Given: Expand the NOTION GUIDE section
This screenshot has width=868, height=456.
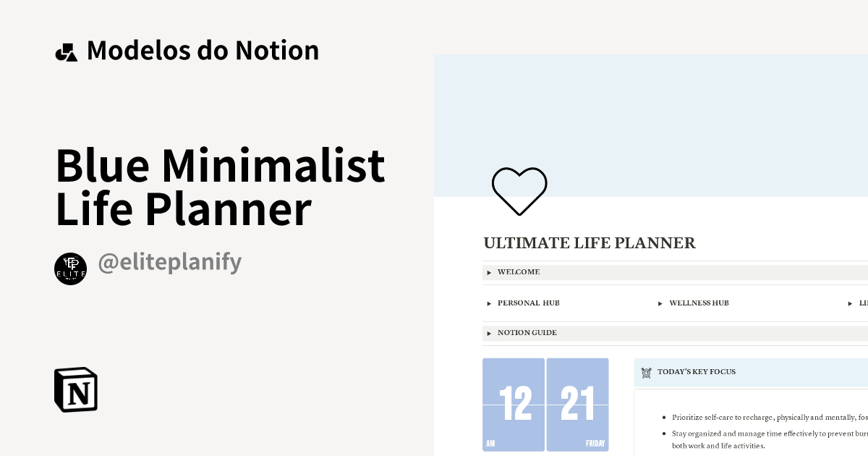Looking at the screenshot, I should pyautogui.click(x=527, y=333).
